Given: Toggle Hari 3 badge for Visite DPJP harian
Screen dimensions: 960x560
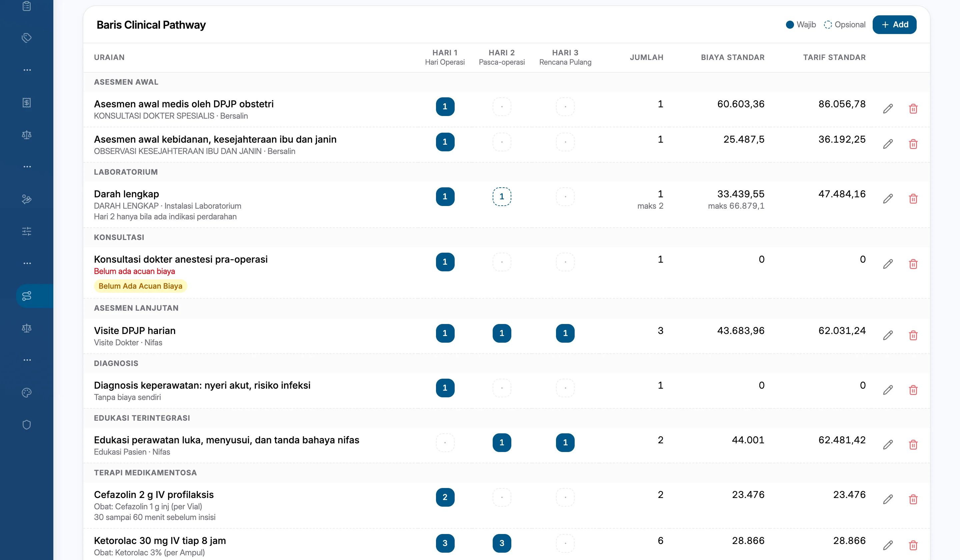Looking at the screenshot, I should (x=565, y=333).
